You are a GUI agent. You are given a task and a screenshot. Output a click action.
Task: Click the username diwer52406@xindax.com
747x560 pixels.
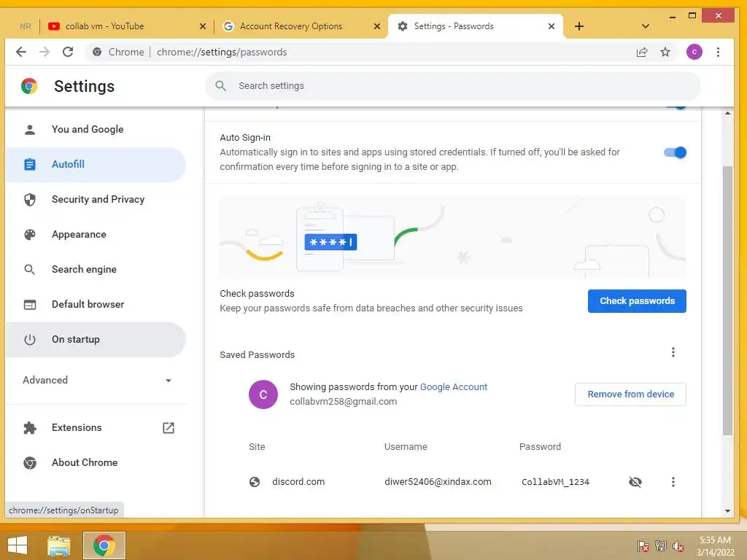tap(438, 482)
